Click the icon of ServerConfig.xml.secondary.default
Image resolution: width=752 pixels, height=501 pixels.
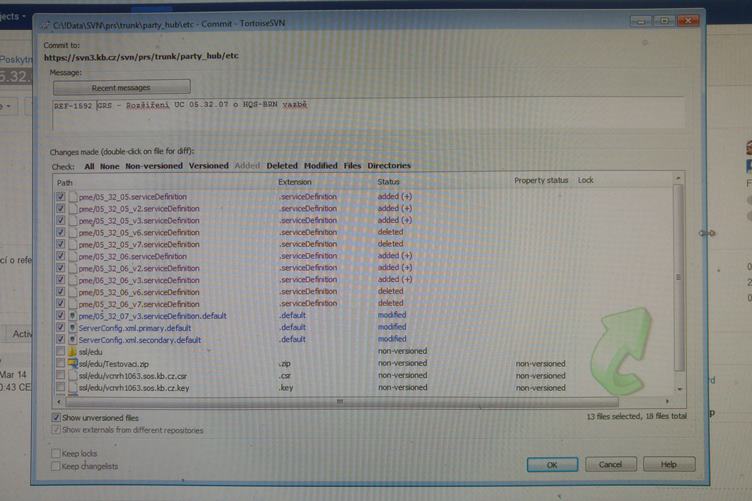coord(73,340)
